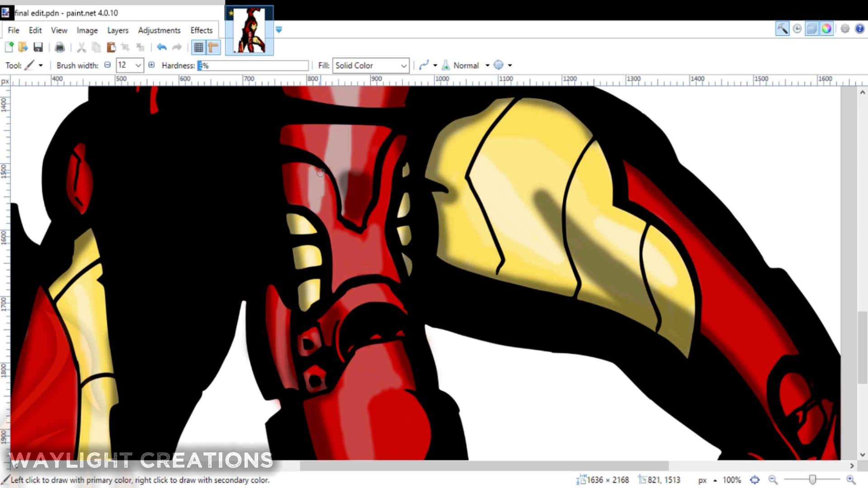Viewport: 868px width, 488px height.
Task: Click the blend mode flask icon
Action: click(x=446, y=66)
